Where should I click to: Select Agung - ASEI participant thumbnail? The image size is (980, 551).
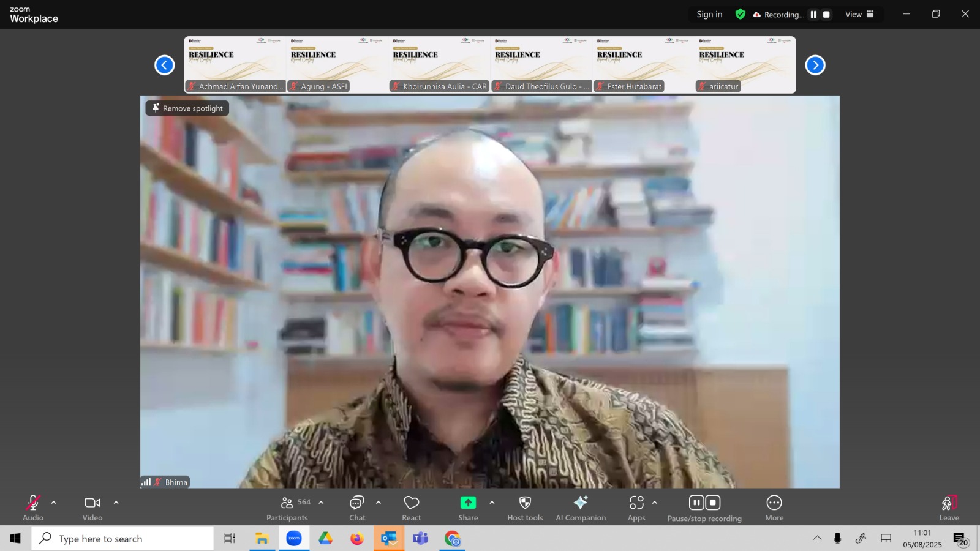tap(337, 65)
